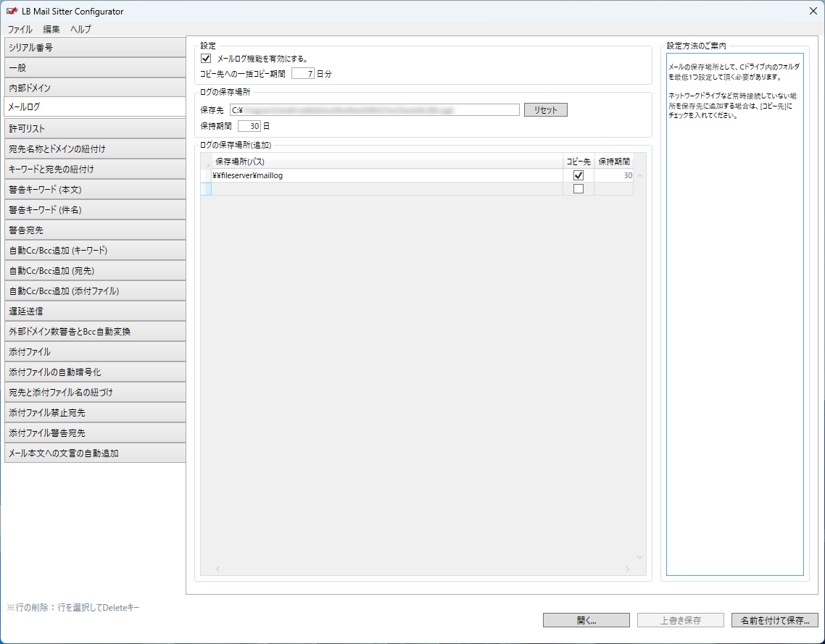Select the 一般 tab
The width and height of the screenshot is (825, 644).
tap(95, 68)
